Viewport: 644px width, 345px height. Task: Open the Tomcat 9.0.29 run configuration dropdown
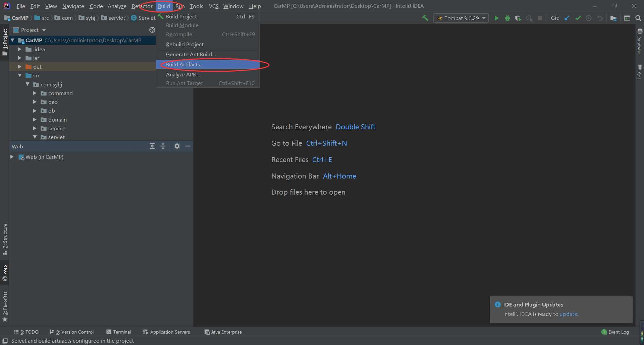[x=461, y=18]
